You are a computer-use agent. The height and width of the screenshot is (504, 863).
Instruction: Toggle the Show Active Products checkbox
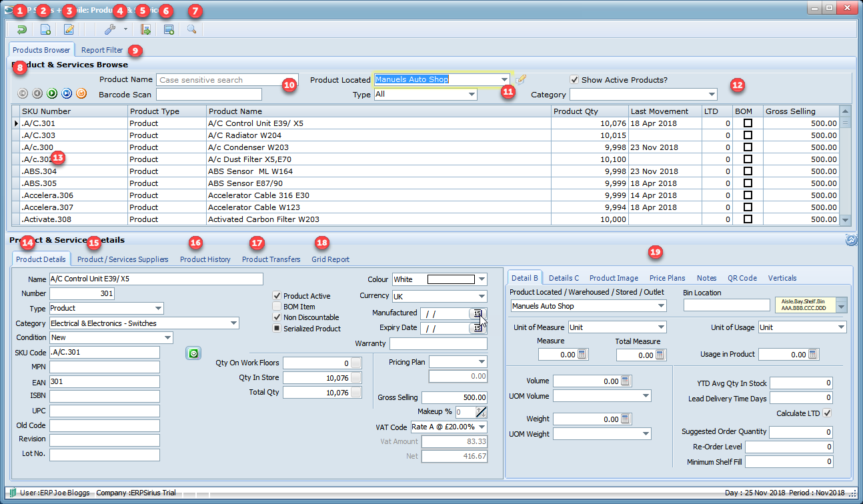(574, 80)
